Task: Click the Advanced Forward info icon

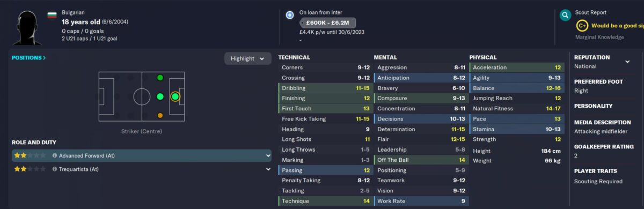Action: click(x=55, y=155)
